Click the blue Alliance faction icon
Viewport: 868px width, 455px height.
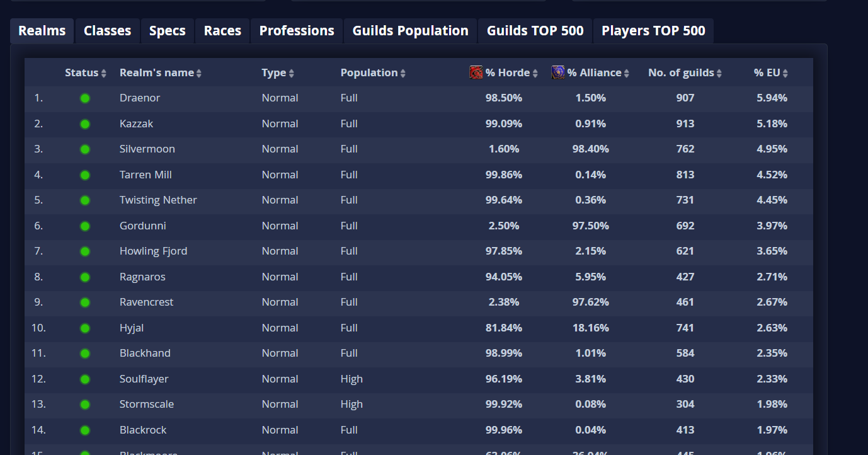(x=557, y=72)
